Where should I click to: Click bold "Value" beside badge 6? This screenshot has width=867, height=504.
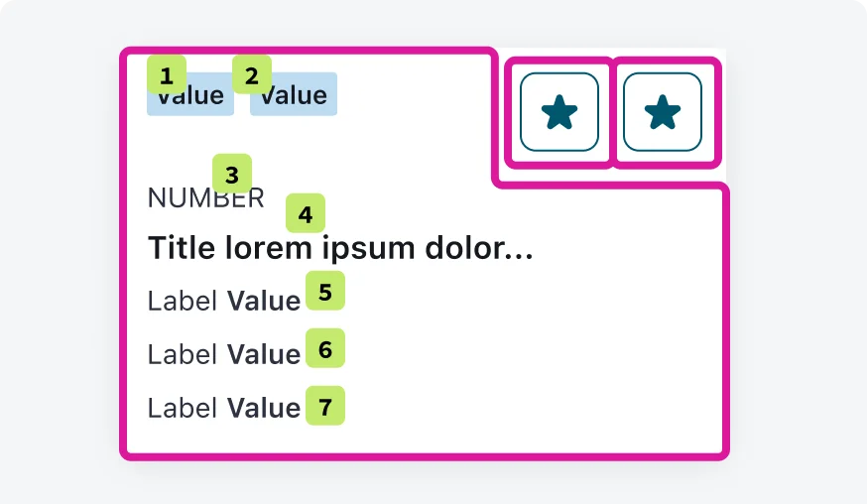(x=263, y=354)
